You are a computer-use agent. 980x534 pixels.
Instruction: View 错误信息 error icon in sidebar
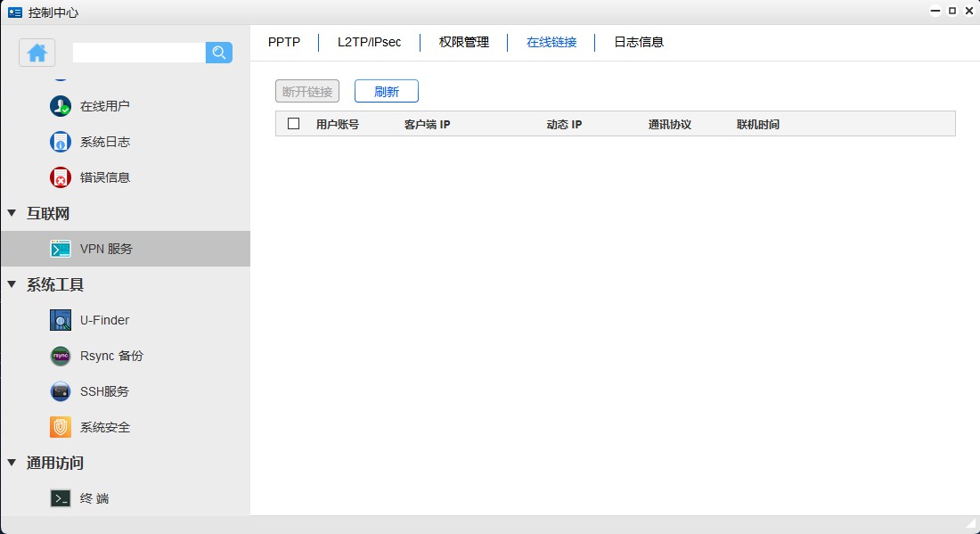[x=60, y=177]
